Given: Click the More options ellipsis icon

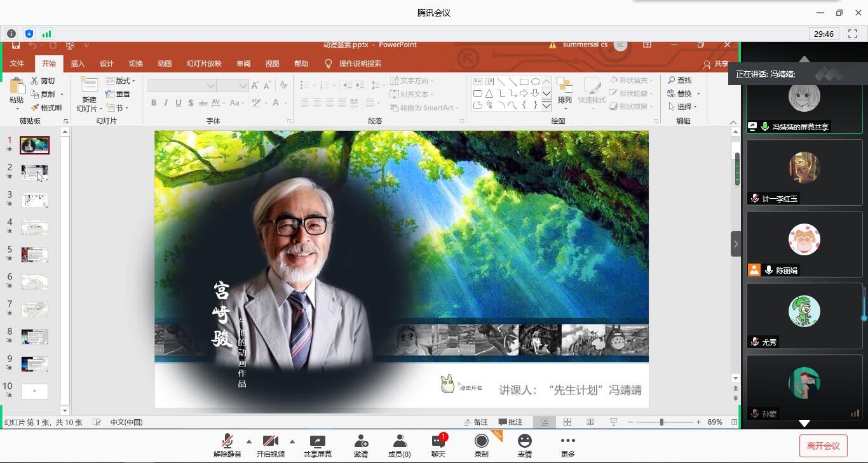Looking at the screenshot, I should (x=567, y=441).
